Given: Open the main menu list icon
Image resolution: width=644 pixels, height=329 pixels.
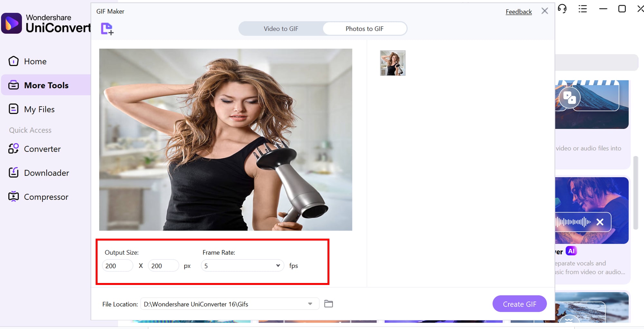Looking at the screenshot, I should [582, 9].
